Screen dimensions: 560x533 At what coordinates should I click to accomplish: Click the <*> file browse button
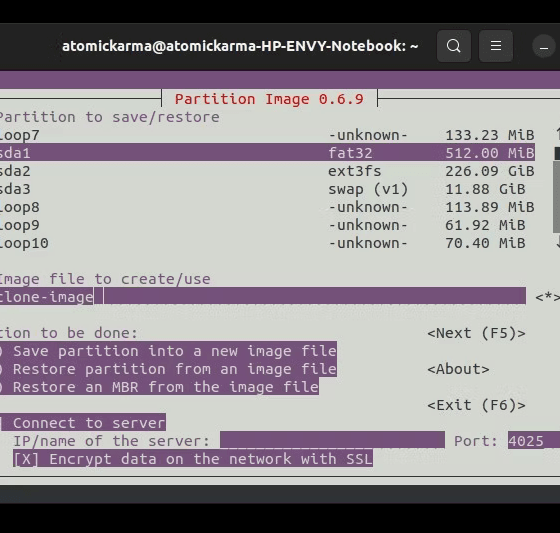pyautogui.click(x=548, y=297)
